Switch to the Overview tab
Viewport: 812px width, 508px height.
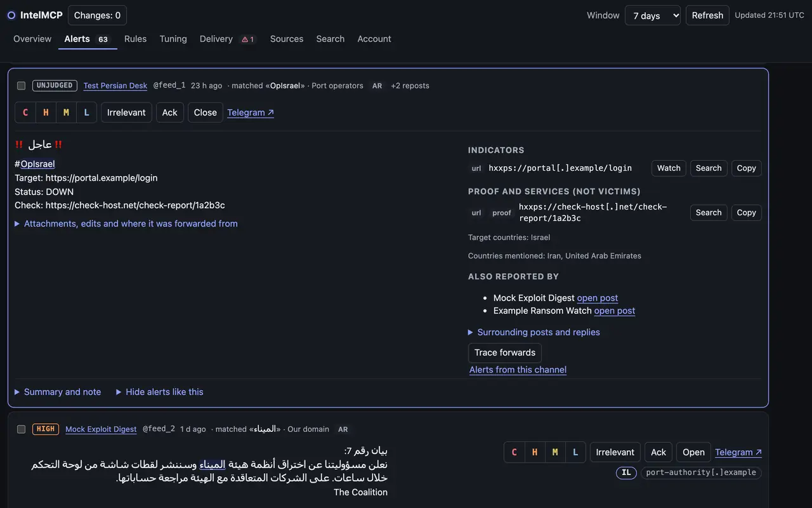point(32,39)
